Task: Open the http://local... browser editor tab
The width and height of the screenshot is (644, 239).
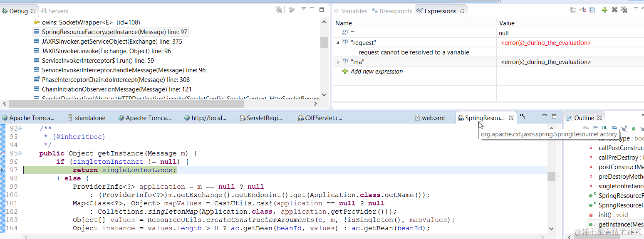Action: [205, 118]
